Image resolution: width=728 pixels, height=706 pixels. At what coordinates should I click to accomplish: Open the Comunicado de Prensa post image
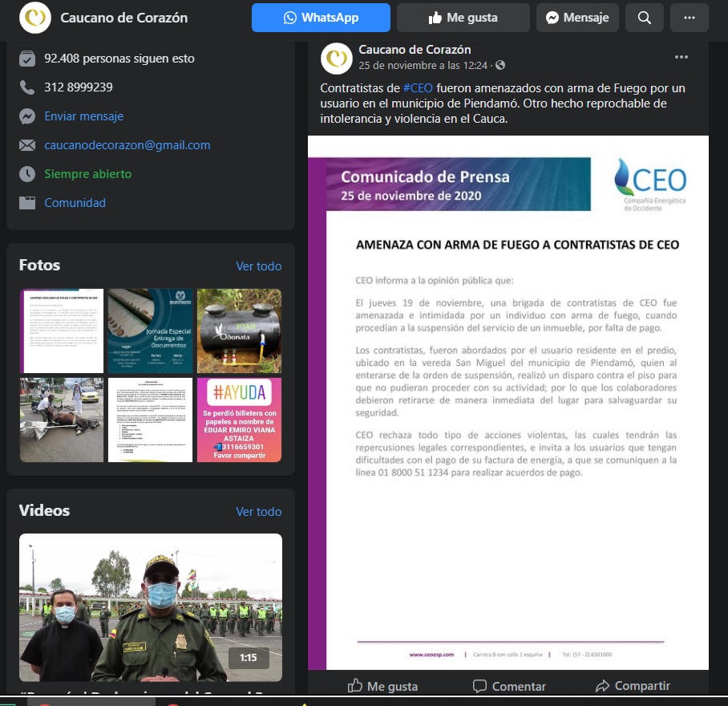pos(508,402)
